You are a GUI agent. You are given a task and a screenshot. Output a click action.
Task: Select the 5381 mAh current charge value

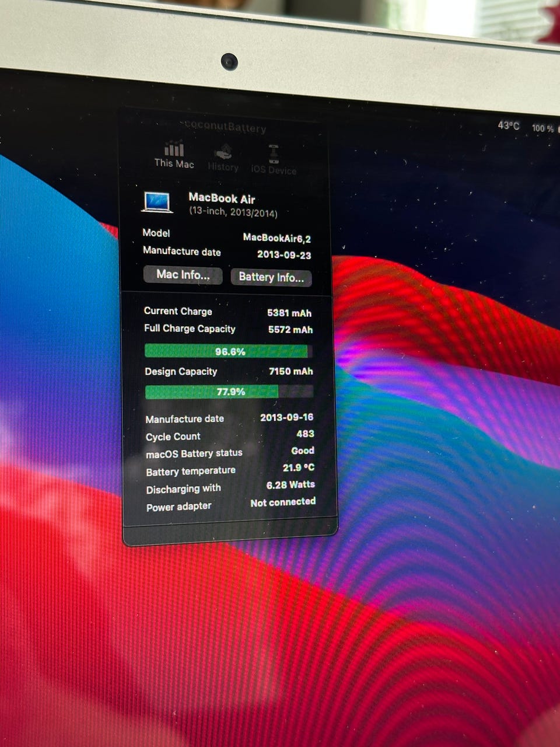(x=289, y=313)
